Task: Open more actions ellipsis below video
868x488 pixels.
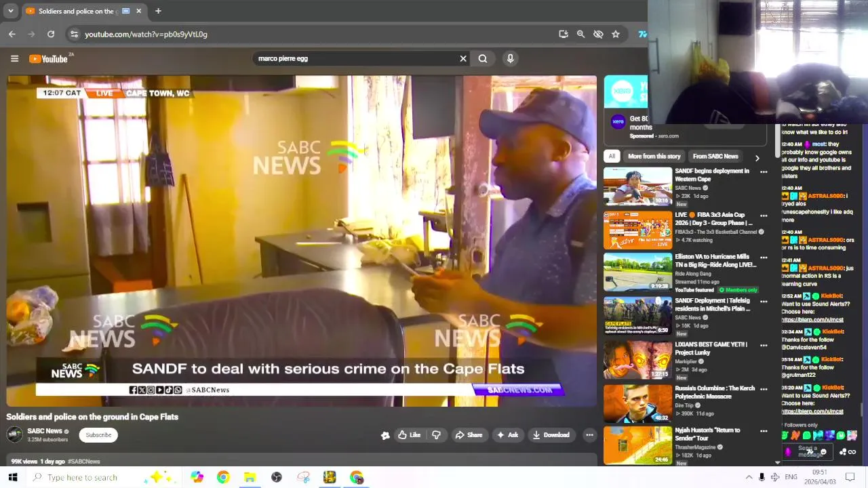Action: pos(589,435)
